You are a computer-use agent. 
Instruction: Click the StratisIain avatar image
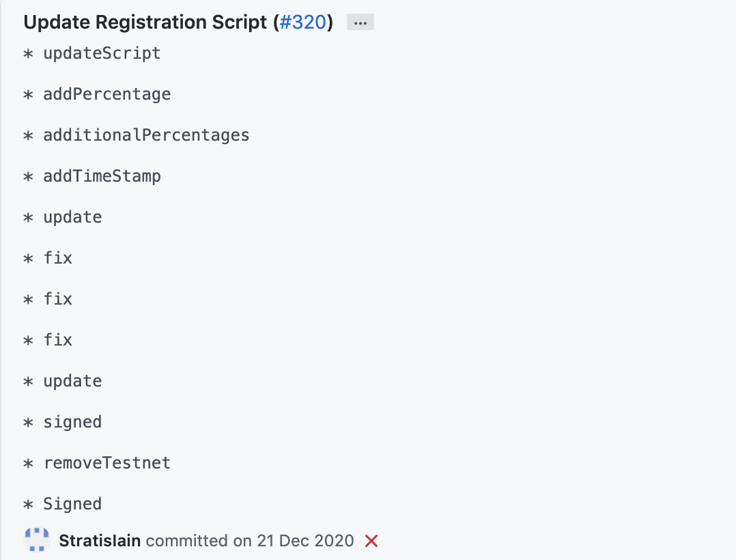(x=37, y=540)
